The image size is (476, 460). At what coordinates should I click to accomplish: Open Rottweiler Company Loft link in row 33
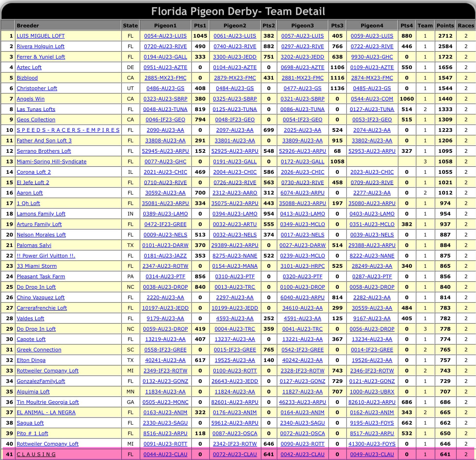point(48,370)
